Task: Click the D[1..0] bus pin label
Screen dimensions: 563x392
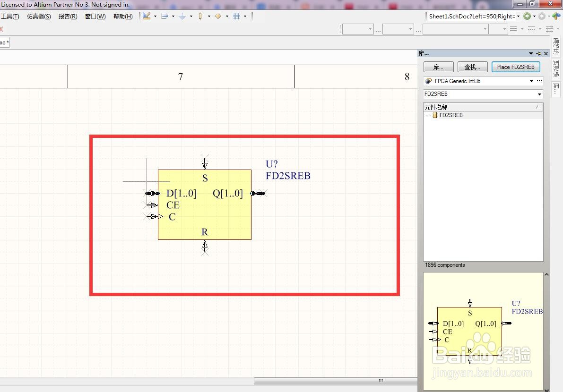Action: click(182, 194)
